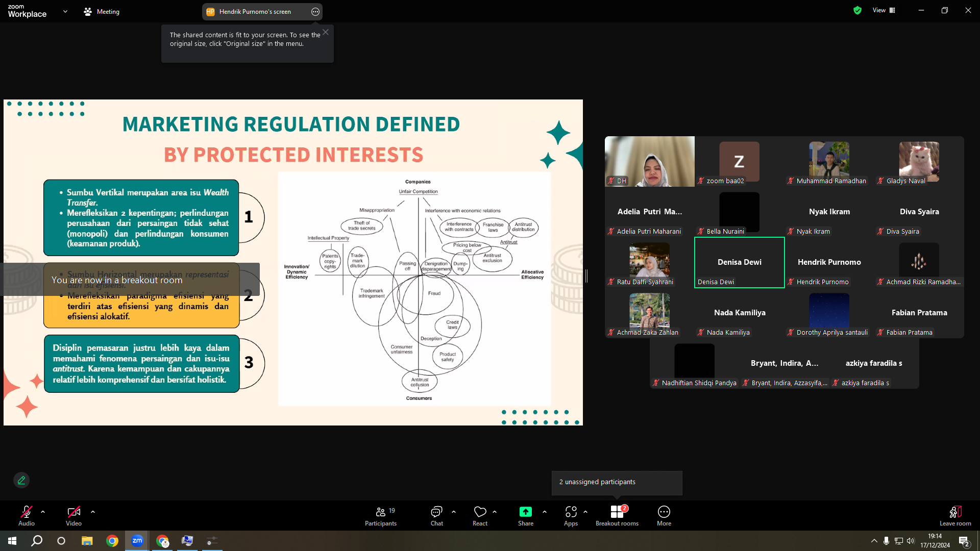Expand Zoom Workplace dropdown chevron

click(65, 11)
